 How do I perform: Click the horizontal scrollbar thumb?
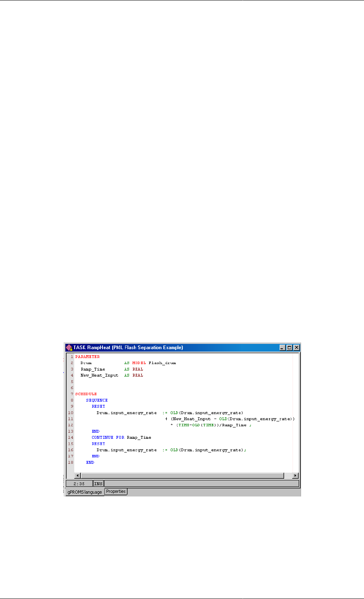pyautogui.click(x=182, y=475)
